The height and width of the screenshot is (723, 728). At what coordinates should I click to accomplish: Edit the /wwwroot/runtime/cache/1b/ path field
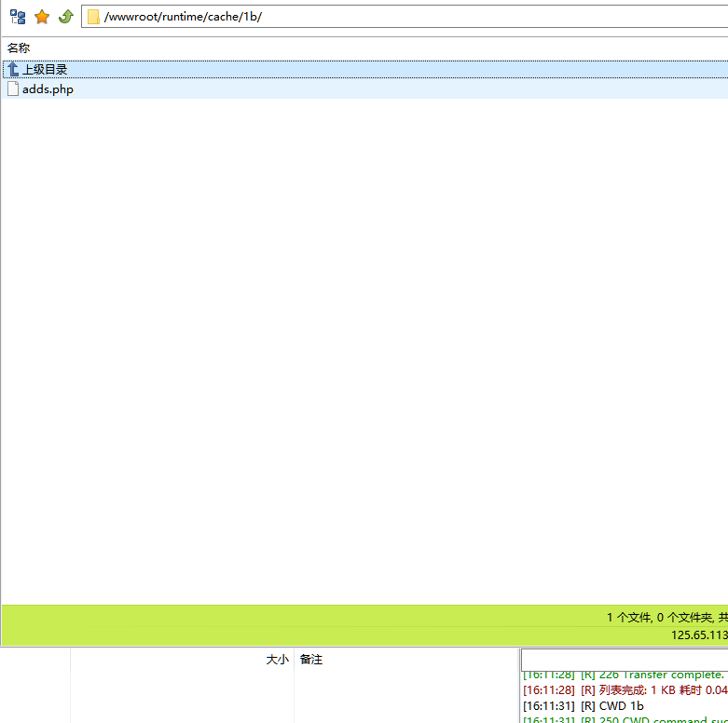373,17
